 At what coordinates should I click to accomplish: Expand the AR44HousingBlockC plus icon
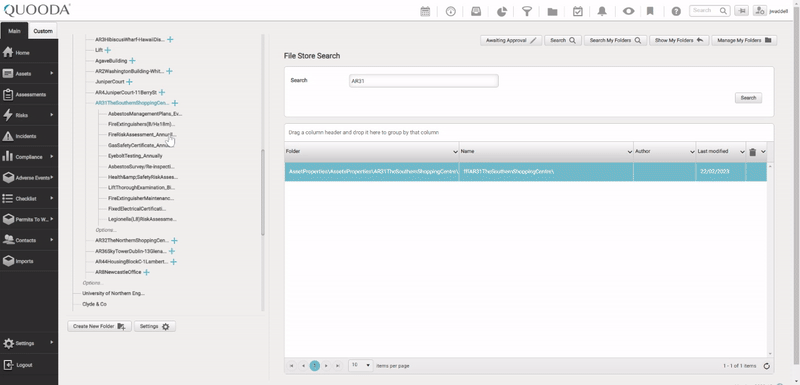point(173,262)
